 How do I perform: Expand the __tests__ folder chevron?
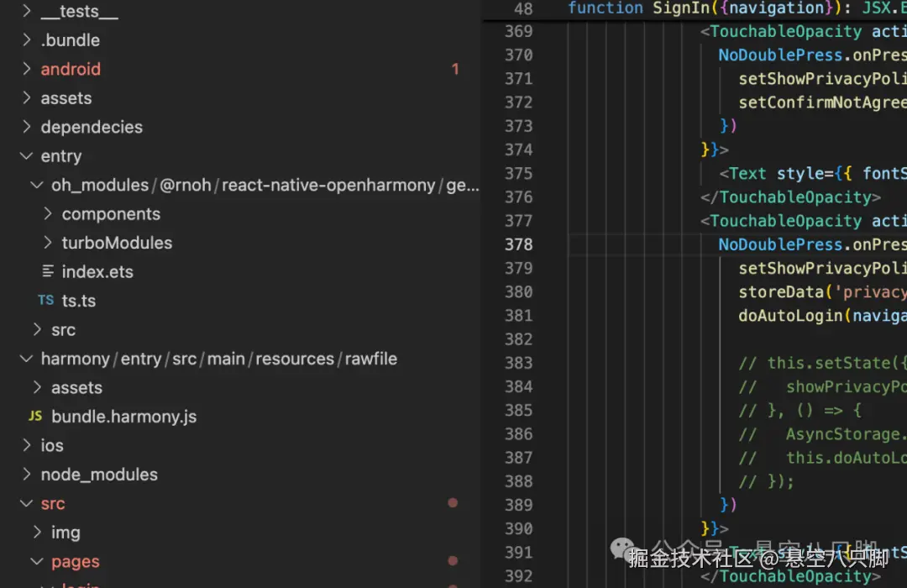[26, 10]
